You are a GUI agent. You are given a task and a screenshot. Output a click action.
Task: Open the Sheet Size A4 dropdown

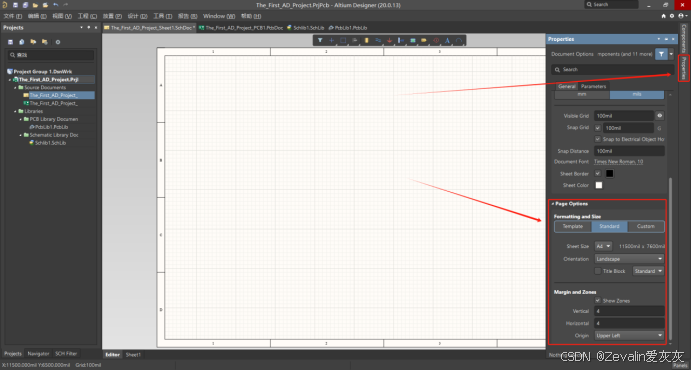pyautogui.click(x=603, y=246)
